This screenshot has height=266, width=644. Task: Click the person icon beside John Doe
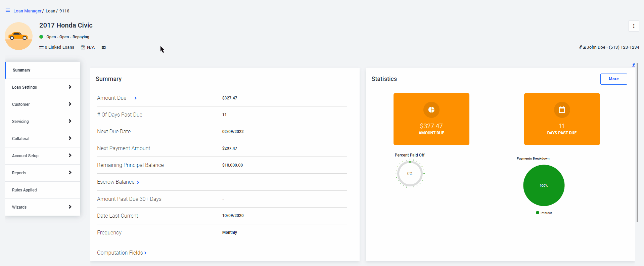585,47
